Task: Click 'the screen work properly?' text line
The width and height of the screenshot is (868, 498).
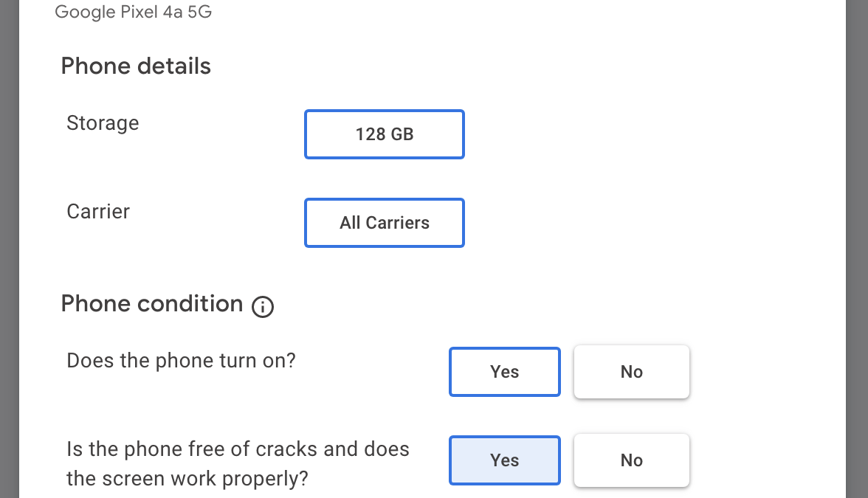Action: pos(187,479)
